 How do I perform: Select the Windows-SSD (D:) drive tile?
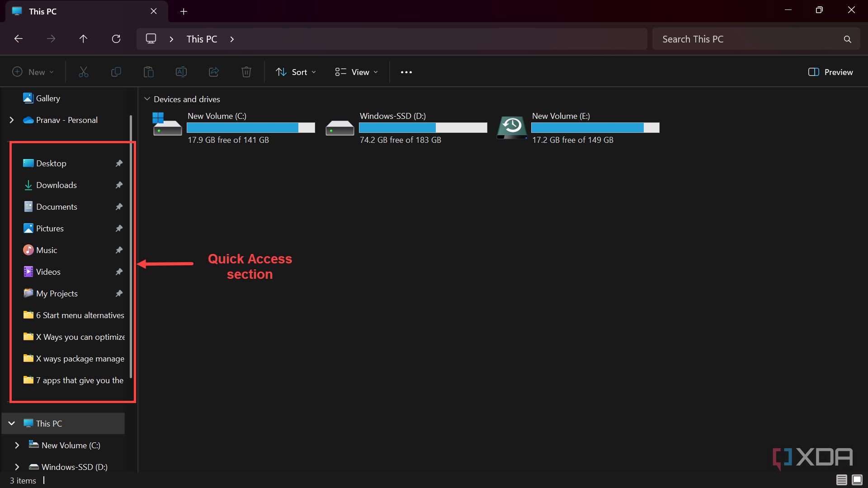406,127
